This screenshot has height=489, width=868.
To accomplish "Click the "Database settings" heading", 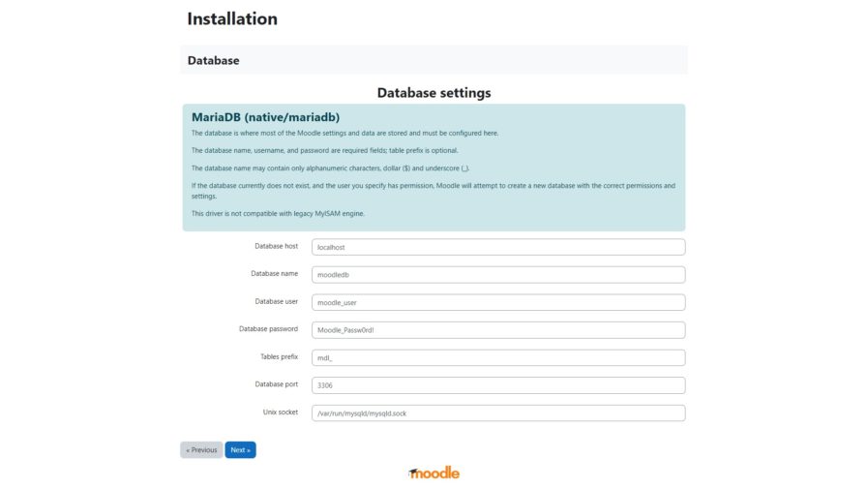I will coord(434,93).
